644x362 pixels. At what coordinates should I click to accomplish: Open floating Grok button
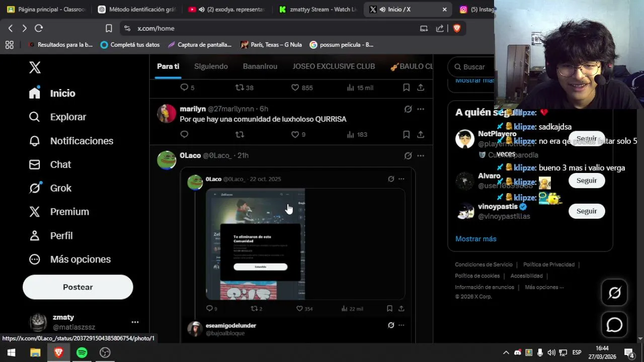tap(614, 293)
